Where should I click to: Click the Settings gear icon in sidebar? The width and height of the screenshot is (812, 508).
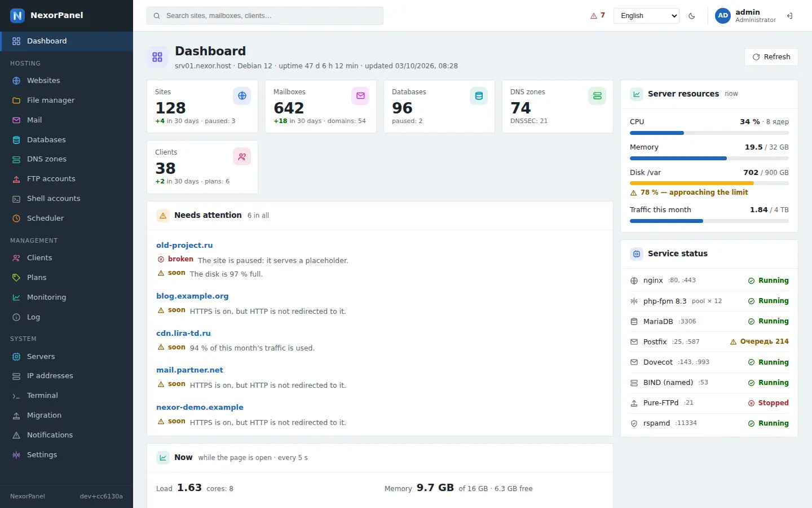pyautogui.click(x=16, y=455)
